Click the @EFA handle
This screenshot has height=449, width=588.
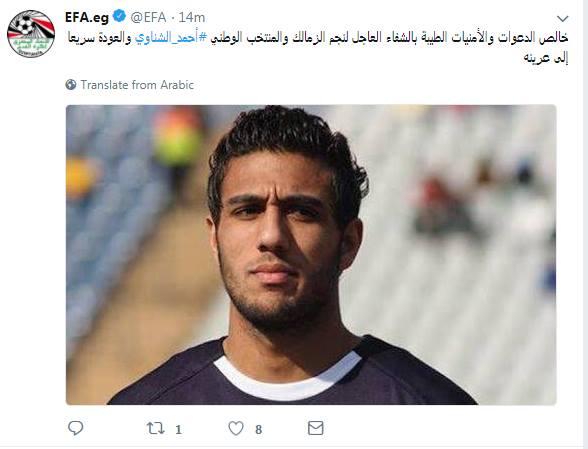pyautogui.click(x=148, y=17)
